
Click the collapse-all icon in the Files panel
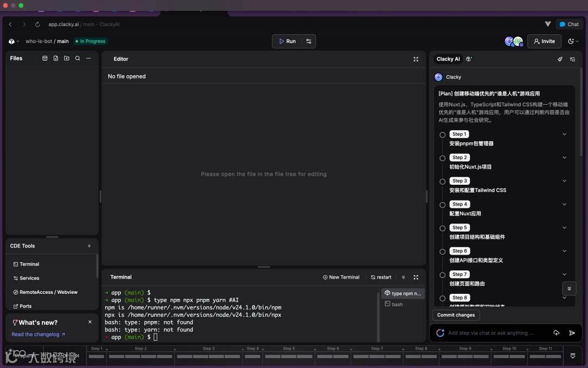(x=45, y=58)
